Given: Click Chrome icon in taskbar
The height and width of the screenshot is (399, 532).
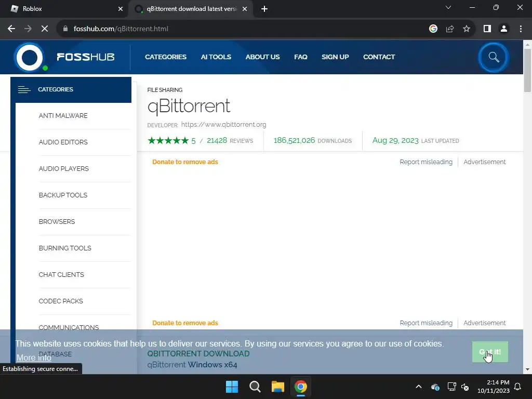Looking at the screenshot, I should click(301, 387).
